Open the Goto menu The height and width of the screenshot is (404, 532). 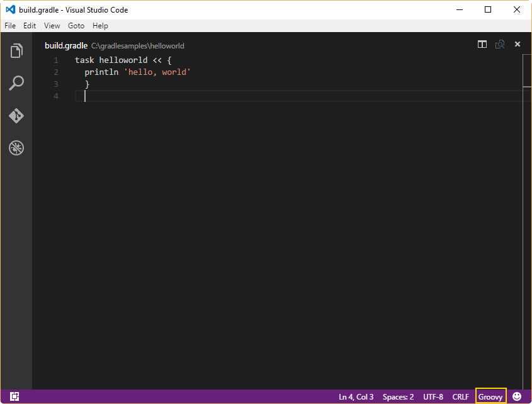tap(76, 26)
